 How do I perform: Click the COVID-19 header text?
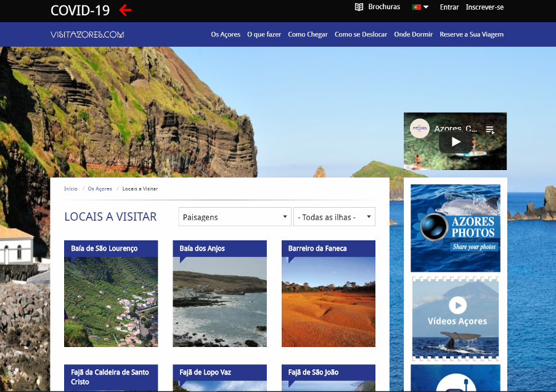tap(80, 10)
